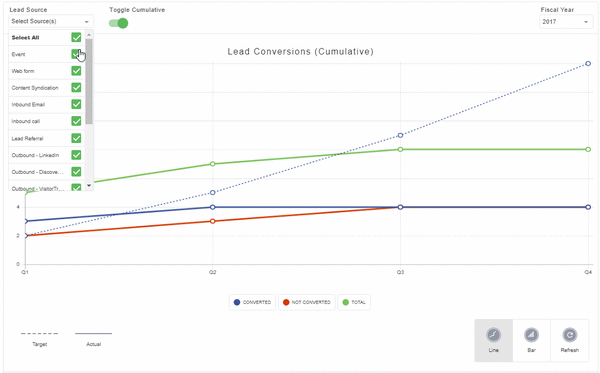Image resolution: width=600 pixels, height=373 pixels.
Task: Toggle the TOTAL legend series
Action: coord(354,302)
